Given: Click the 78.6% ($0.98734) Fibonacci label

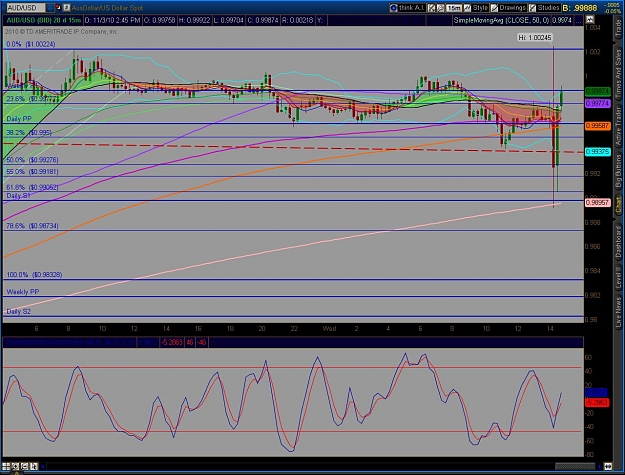Looking at the screenshot, I should coord(32,226).
